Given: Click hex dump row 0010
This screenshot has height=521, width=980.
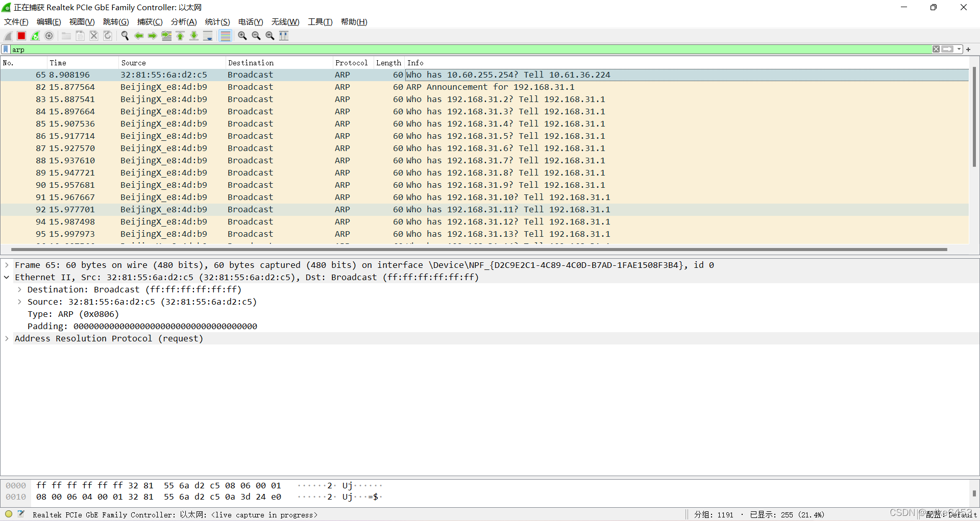Looking at the screenshot, I should click(194, 497).
